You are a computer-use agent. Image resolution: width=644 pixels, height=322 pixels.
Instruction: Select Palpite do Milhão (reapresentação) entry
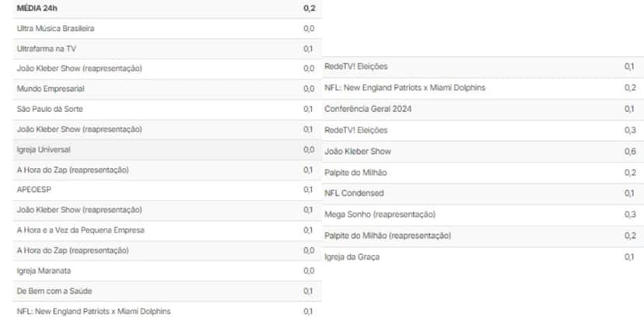point(483,236)
